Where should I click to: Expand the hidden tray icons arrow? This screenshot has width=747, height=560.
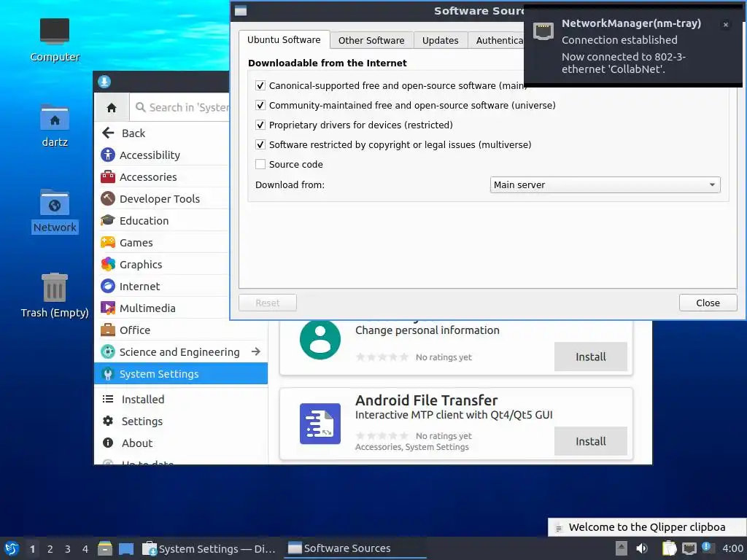(x=621, y=548)
